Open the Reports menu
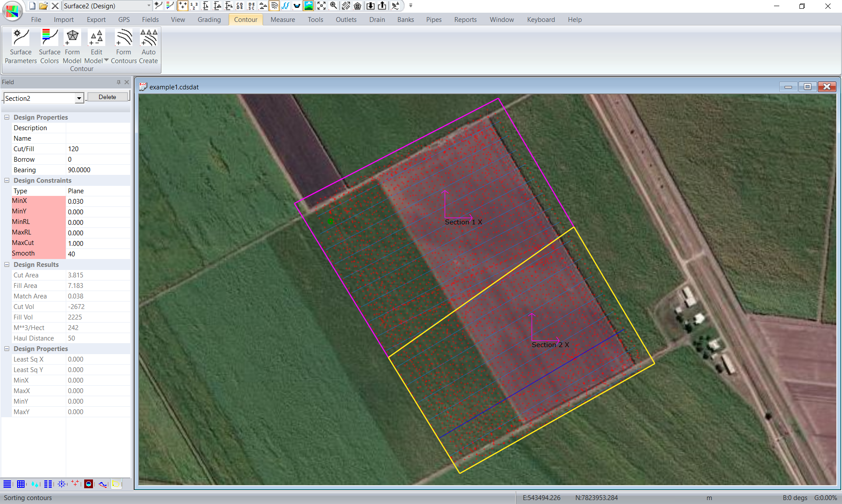The image size is (842, 504). pos(465,20)
